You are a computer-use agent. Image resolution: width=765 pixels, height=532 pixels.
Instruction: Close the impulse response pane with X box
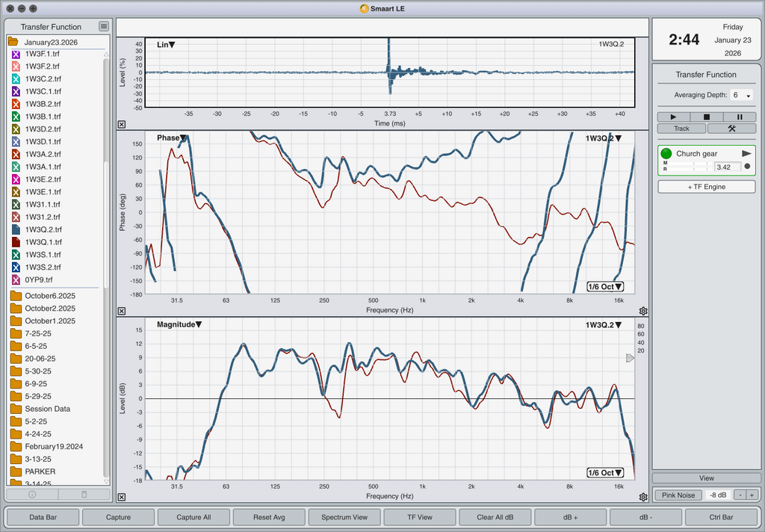[x=122, y=125]
